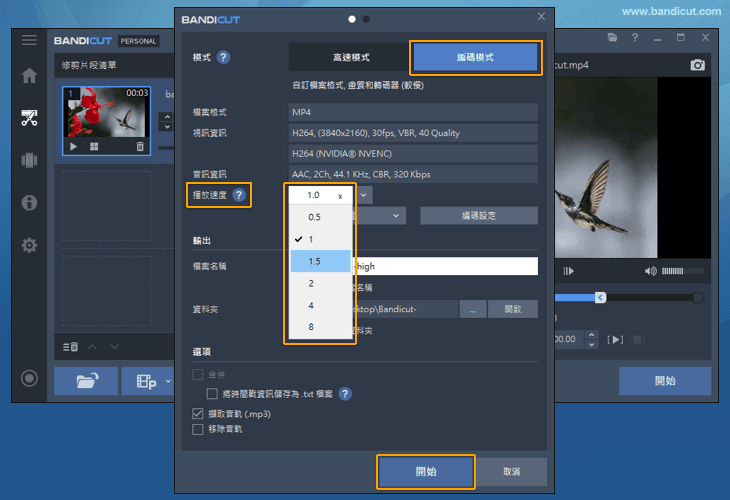Open help for 播放速度
This screenshot has height=500, width=730.
point(239,195)
